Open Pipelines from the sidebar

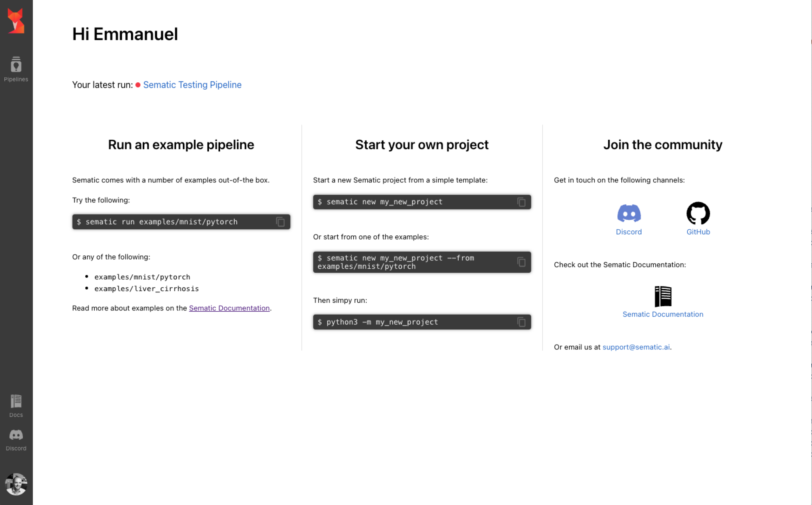[x=16, y=69]
